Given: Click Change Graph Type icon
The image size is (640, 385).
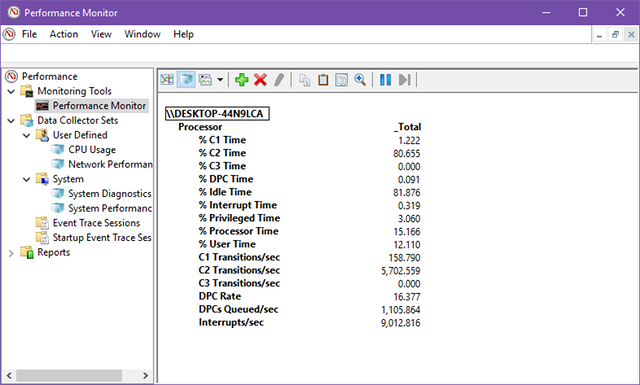Looking at the screenshot, I should coord(205,80).
